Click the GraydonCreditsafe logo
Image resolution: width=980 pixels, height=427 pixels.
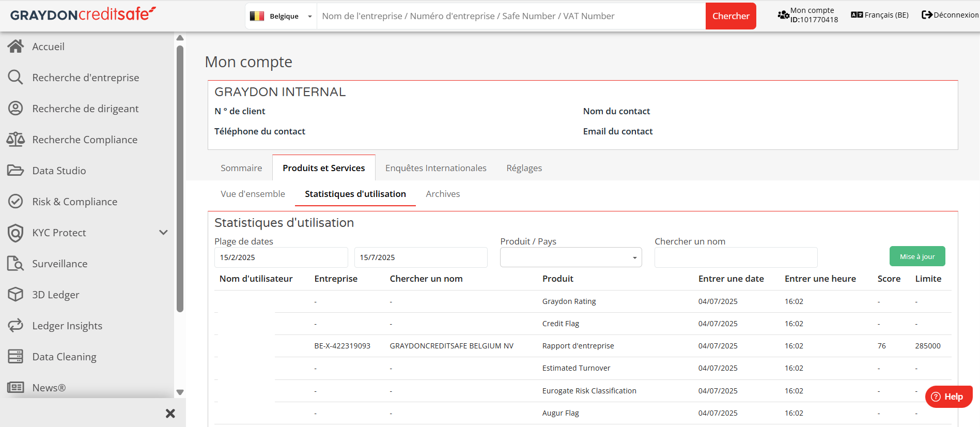(x=83, y=14)
